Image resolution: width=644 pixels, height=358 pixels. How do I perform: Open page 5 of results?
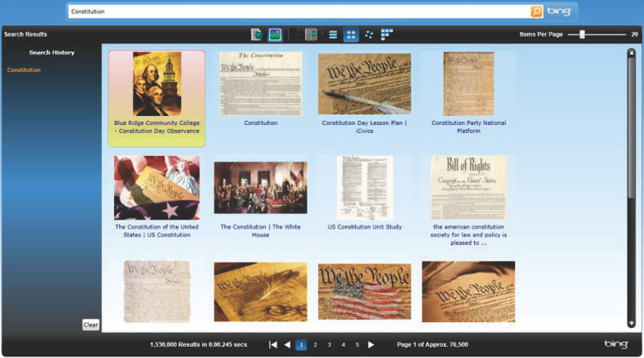coord(357,345)
